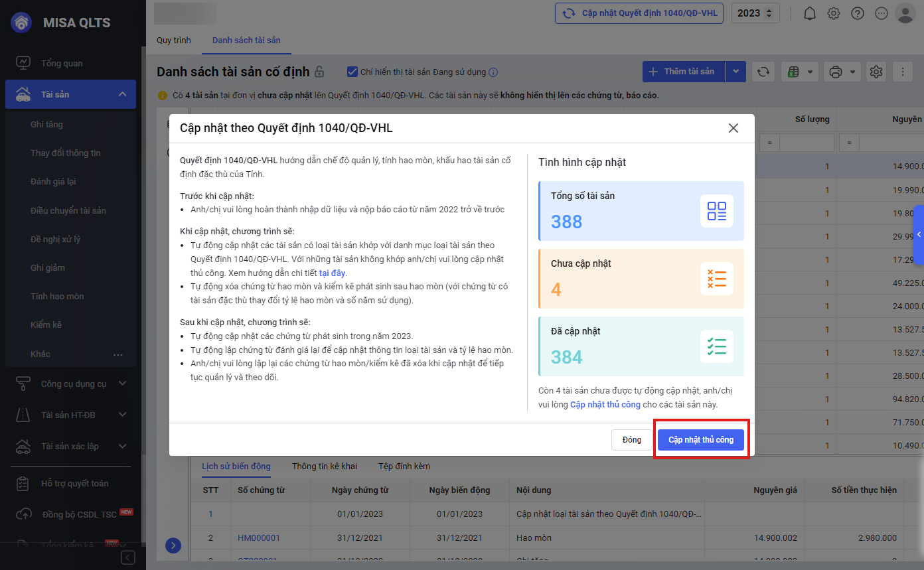Open notifications bell icon
Screen dimensions: 924x570
tap(810, 13)
